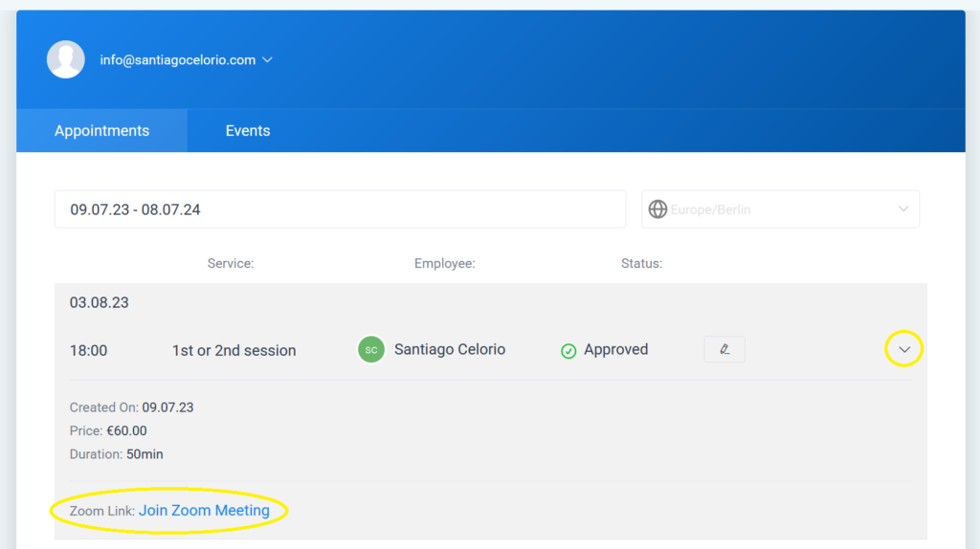The height and width of the screenshot is (549, 980).
Task: Click the 1st or 2nd session service
Action: (234, 350)
